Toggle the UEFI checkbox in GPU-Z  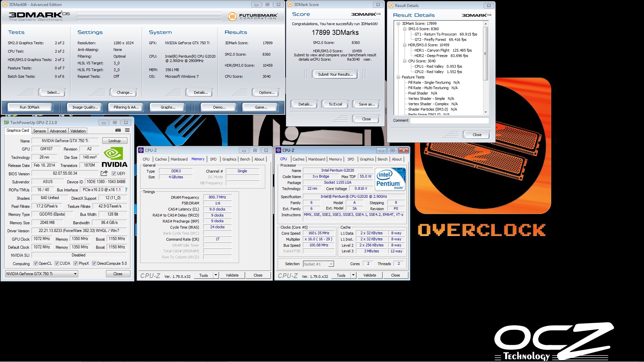click(114, 173)
